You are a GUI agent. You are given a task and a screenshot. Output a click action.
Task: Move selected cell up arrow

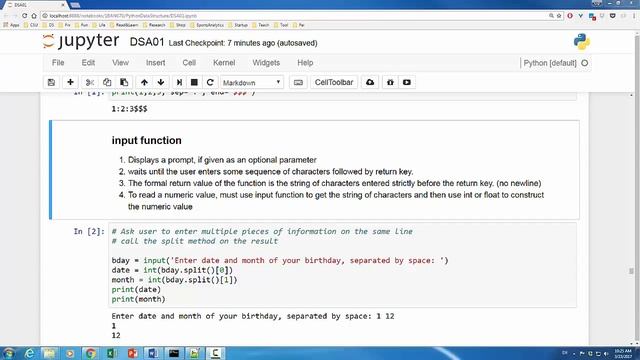(144, 82)
